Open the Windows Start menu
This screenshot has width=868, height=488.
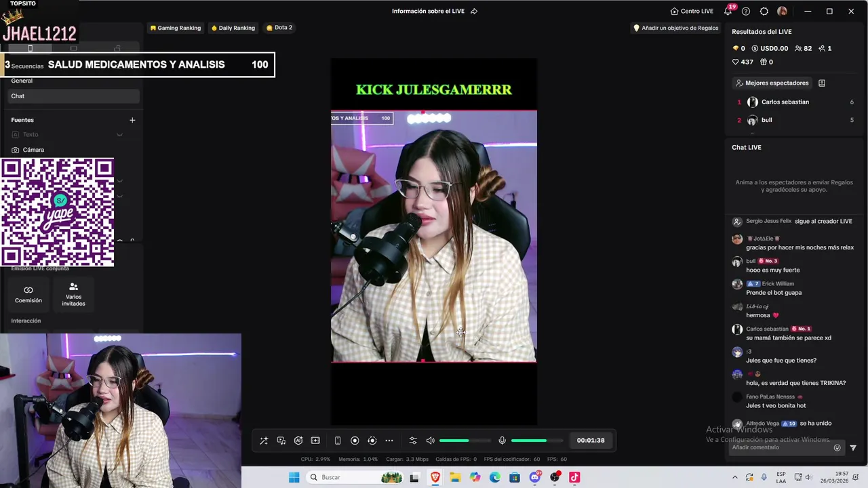tap(294, 477)
